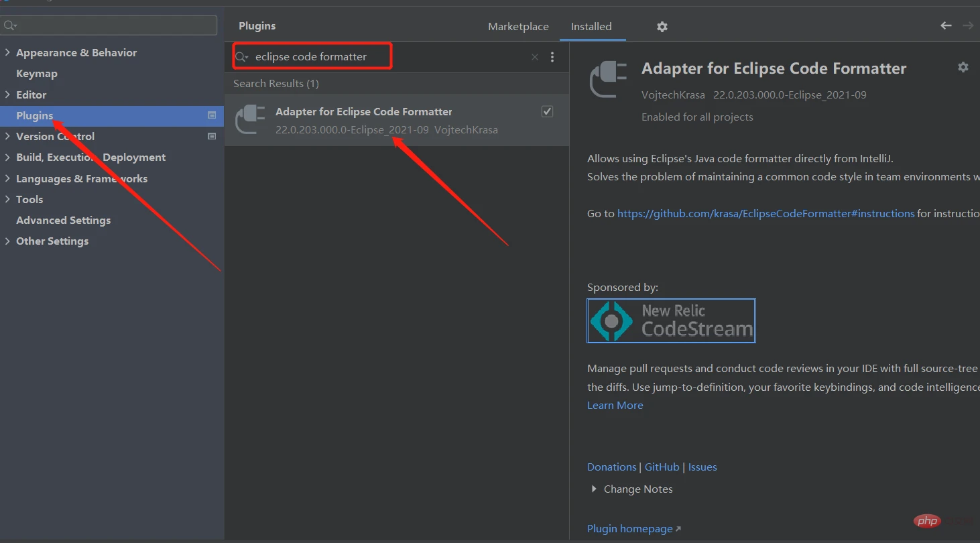Open plugins gear settings in header
Screen dimensions: 980x543
click(x=662, y=27)
